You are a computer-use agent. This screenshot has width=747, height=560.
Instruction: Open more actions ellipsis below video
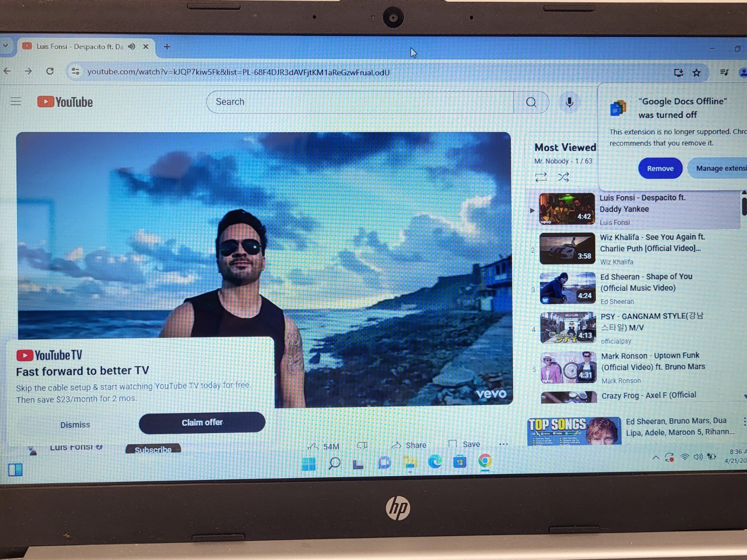[x=503, y=444]
